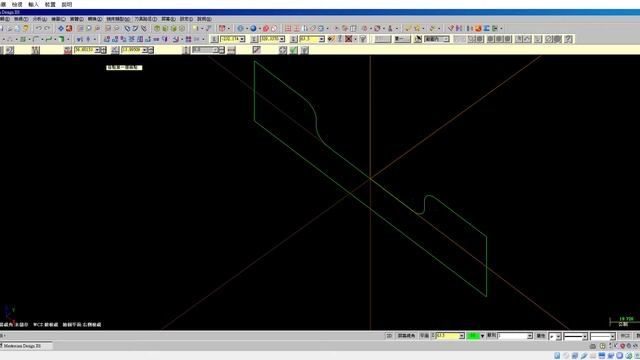Screen dimensions: 640x360
Task: Select the blue shaded sphere icon
Action: tap(253, 28)
